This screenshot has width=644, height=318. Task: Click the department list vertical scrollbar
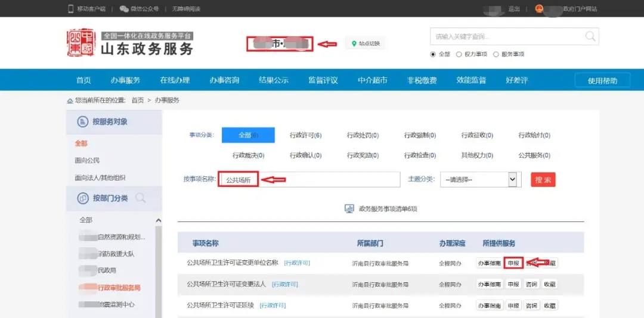pos(158,268)
